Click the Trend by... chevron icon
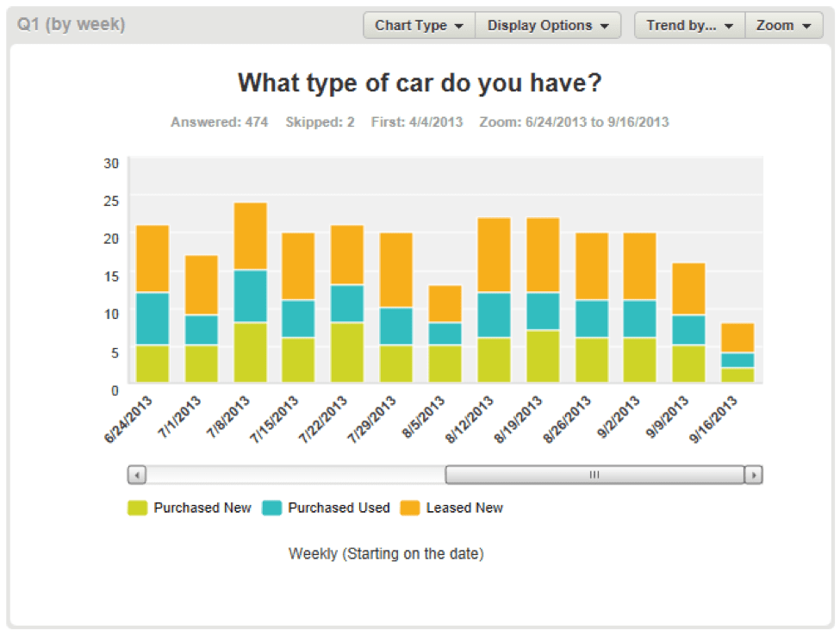Screen dimensions: 840x636 (727, 25)
